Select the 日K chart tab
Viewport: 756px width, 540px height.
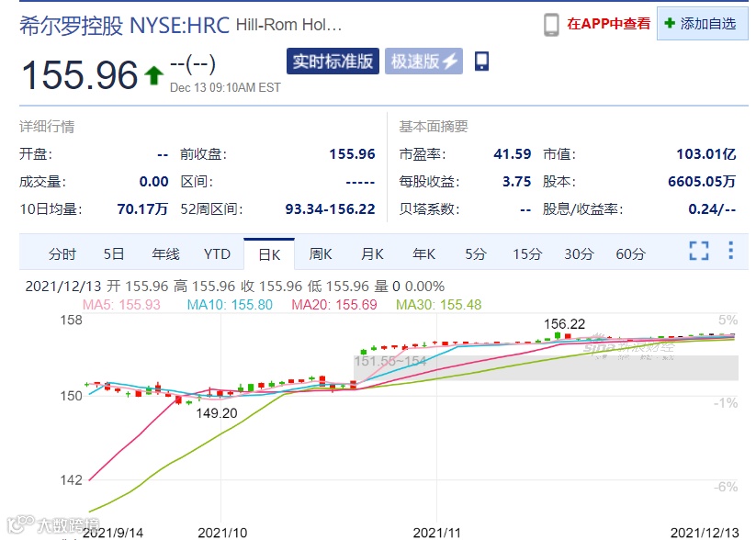pyautogui.click(x=269, y=254)
